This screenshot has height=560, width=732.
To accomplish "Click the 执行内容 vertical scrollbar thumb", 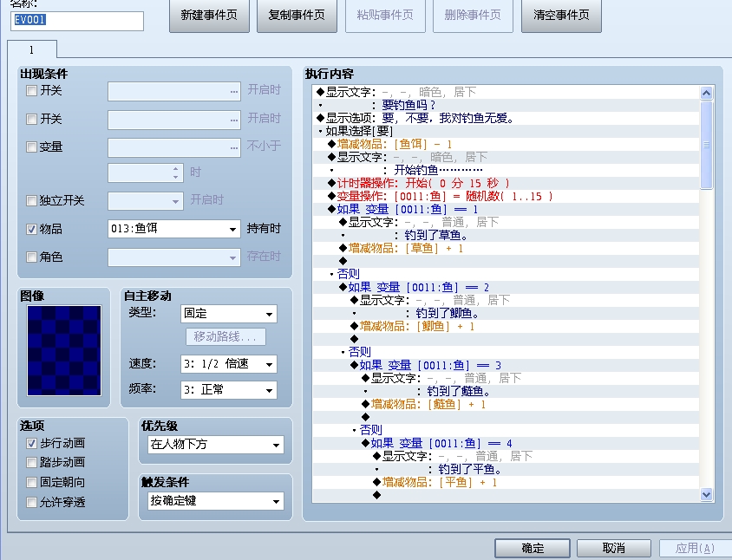I will [706, 145].
